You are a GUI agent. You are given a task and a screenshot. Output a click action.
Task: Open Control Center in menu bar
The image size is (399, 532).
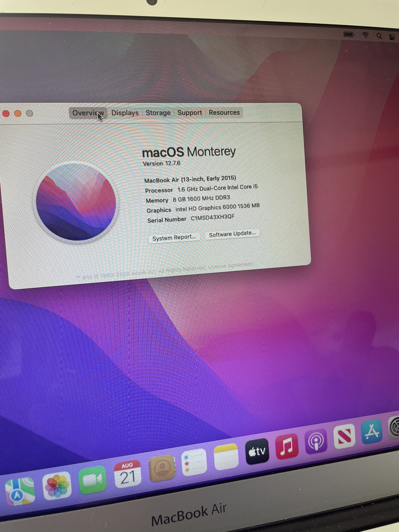pyautogui.click(x=392, y=37)
